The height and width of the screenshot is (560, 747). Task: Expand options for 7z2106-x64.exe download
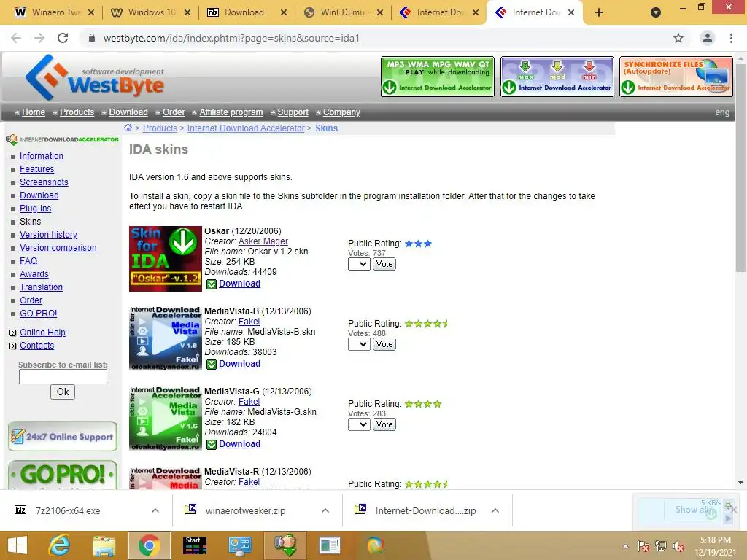(155, 510)
